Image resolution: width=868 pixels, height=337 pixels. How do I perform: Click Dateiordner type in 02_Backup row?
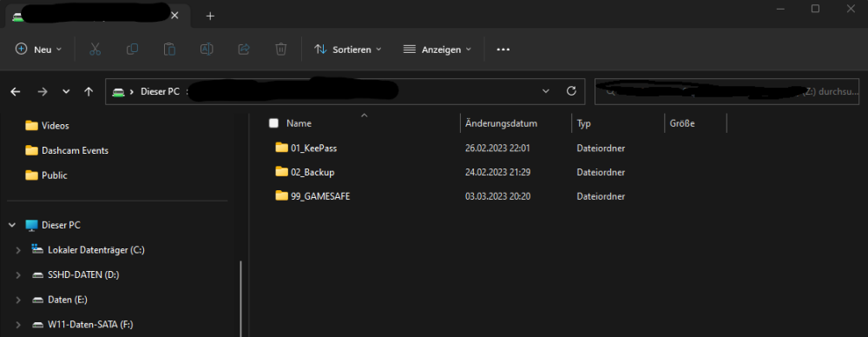(x=602, y=172)
